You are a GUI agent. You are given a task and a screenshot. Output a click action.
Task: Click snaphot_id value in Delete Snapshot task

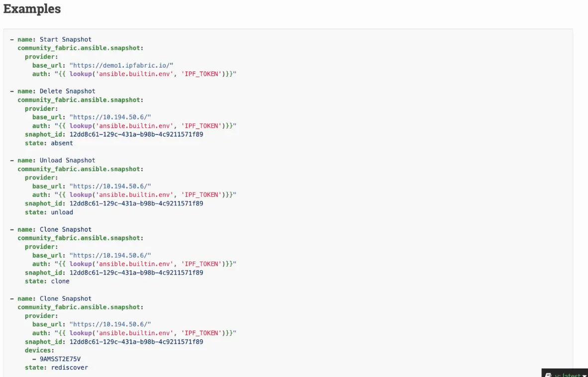[x=136, y=134]
